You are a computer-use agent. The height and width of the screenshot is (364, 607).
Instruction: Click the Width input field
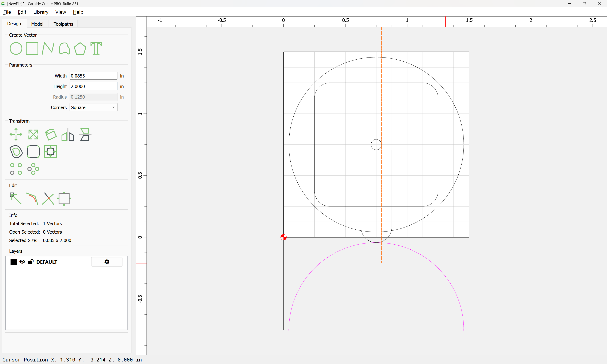click(x=93, y=76)
